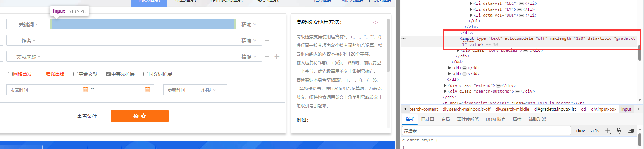Click the 发表时间 start date field
Viewport: 644px width, 149px height.
pos(57,90)
